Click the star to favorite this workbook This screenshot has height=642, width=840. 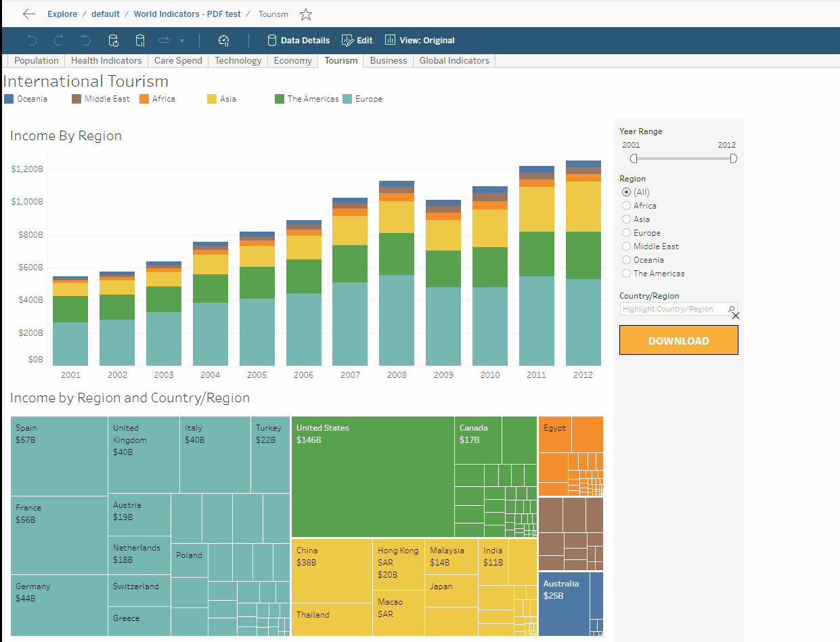tap(305, 14)
